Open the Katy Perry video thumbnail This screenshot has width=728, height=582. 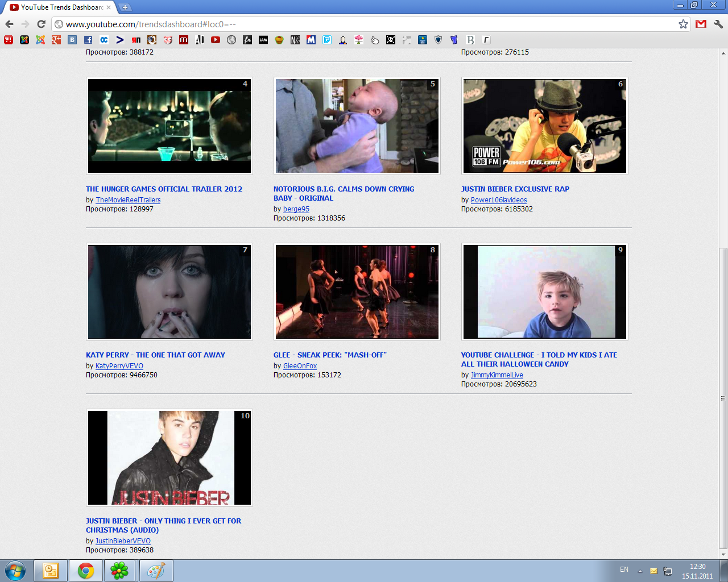(169, 292)
